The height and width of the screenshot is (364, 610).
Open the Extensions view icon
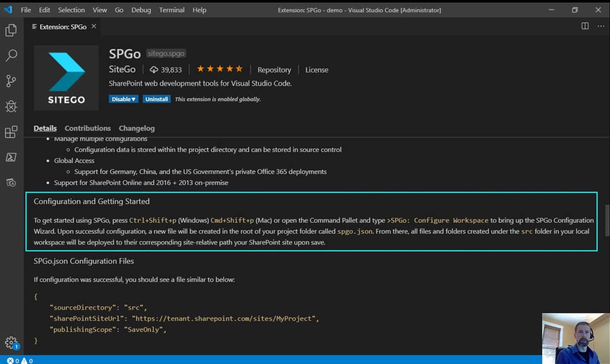pos(11,132)
